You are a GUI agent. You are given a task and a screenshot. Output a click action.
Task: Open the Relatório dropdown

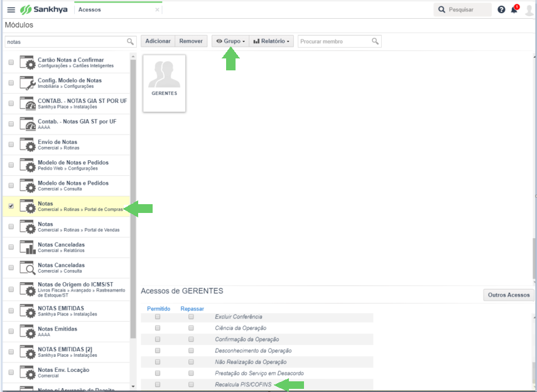(271, 41)
